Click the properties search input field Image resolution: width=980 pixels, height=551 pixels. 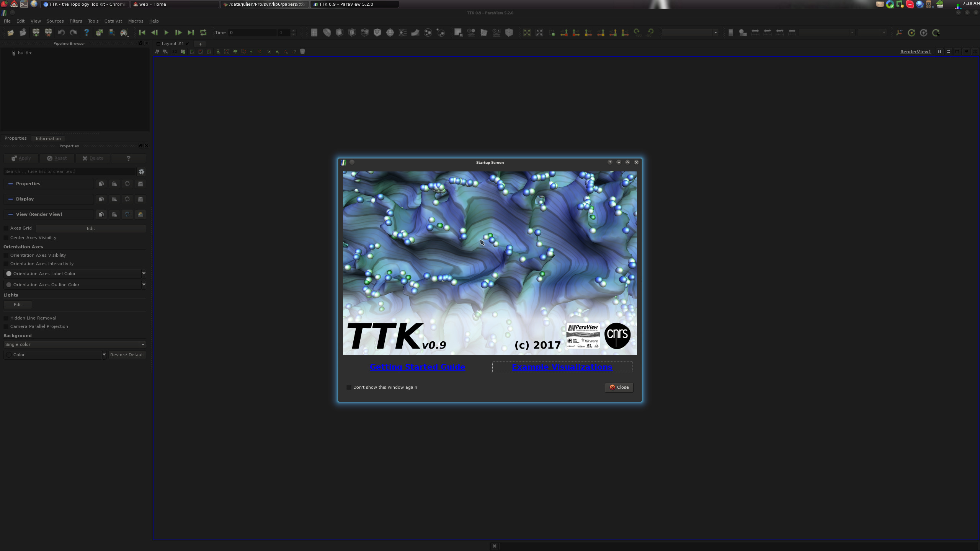(69, 171)
